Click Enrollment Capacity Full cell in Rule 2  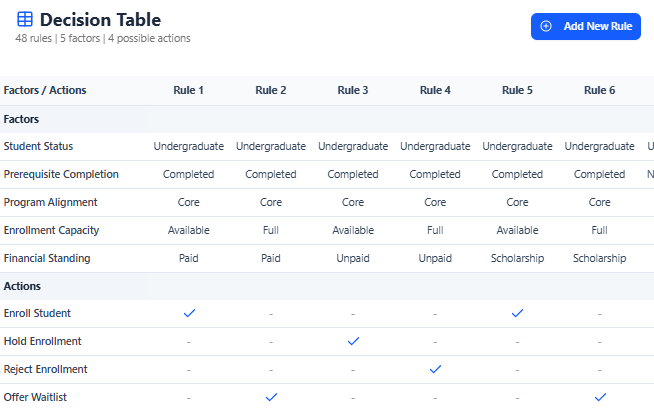tap(271, 230)
